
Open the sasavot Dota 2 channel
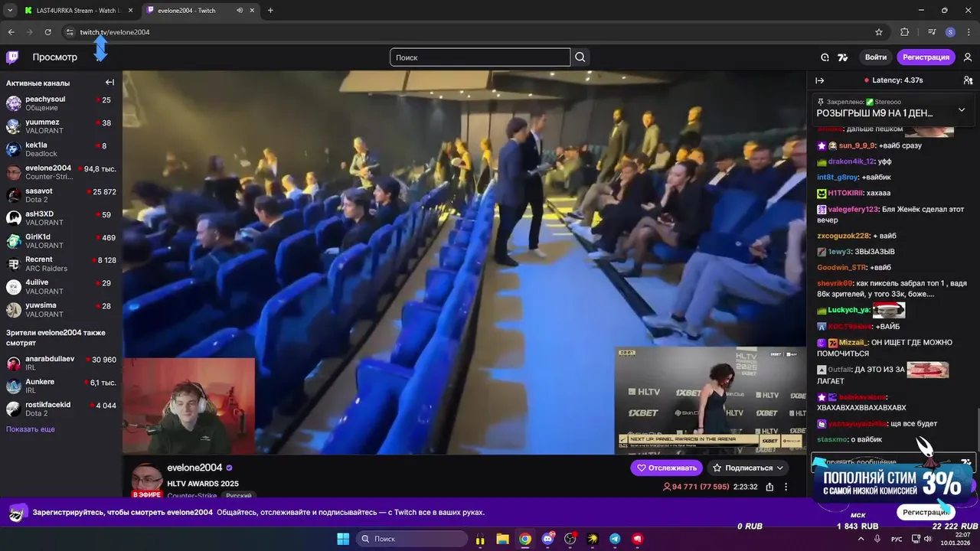(61, 195)
